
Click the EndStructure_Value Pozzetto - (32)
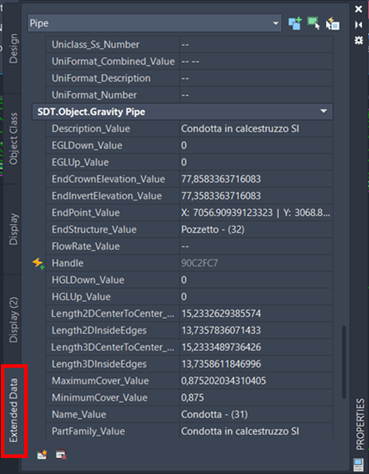coord(256,230)
